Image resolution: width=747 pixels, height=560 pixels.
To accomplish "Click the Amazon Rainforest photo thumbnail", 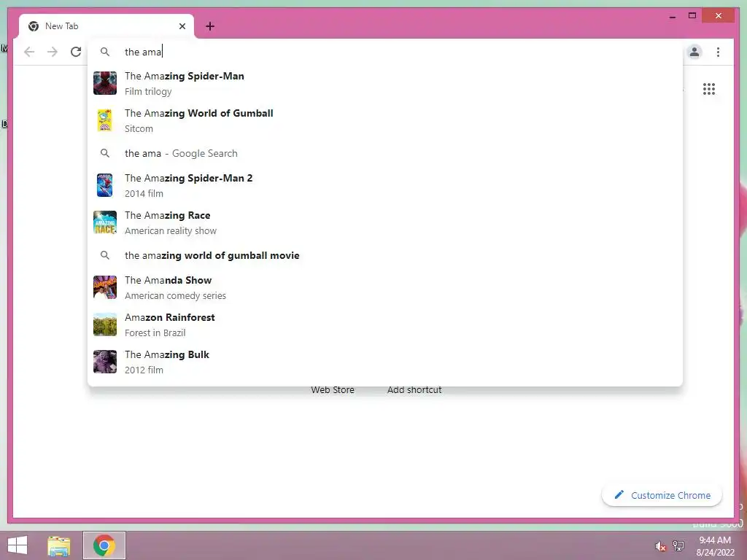I will 105,324.
